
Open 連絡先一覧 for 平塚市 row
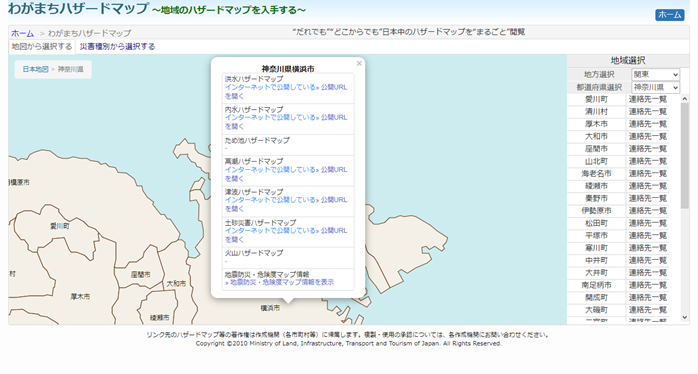tap(648, 236)
